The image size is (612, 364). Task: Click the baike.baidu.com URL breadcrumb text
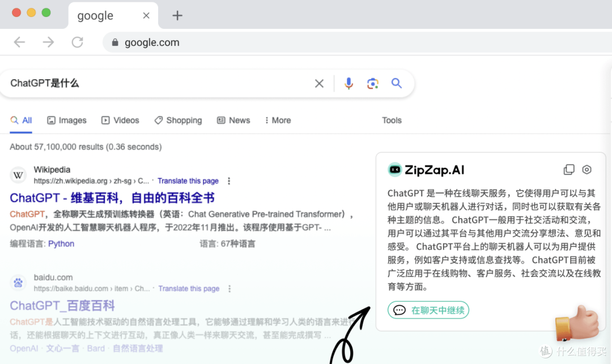click(x=92, y=288)
